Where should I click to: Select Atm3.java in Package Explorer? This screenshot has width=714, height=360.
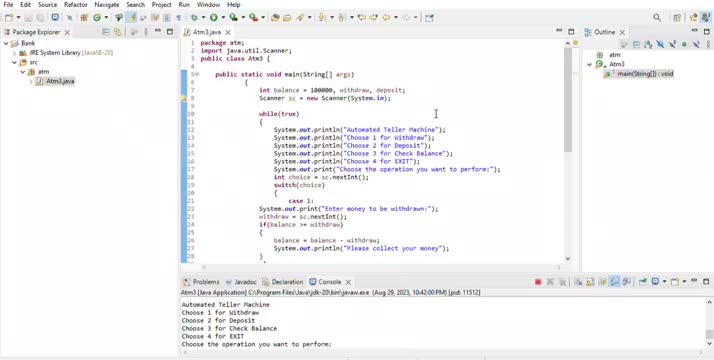coord(60,81)
